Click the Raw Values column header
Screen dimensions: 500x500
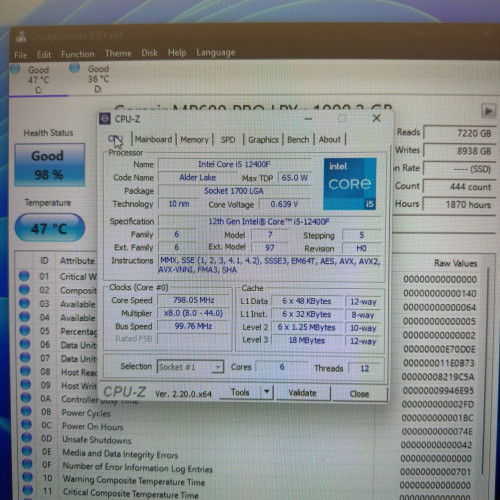(455, 263)
